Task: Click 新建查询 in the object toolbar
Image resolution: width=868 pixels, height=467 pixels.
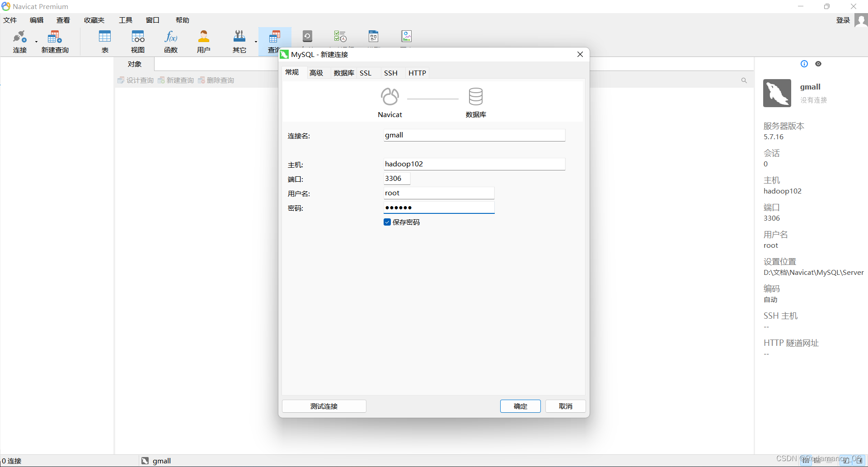Action: point(176,80)
